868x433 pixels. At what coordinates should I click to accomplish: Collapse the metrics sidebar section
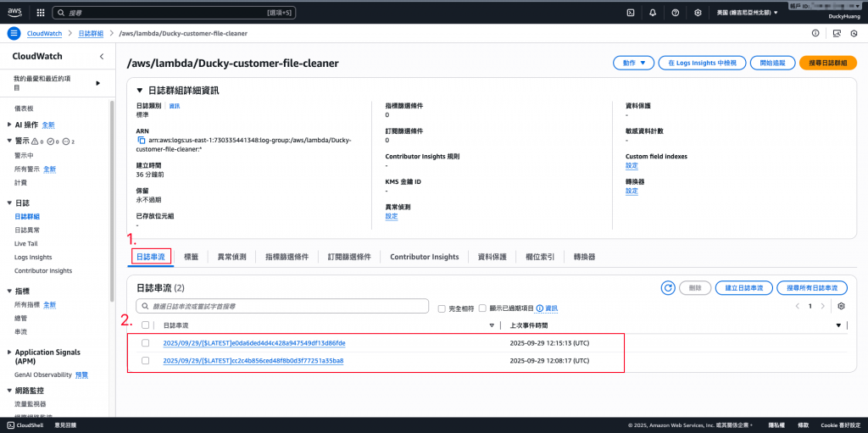pos(10,291)
